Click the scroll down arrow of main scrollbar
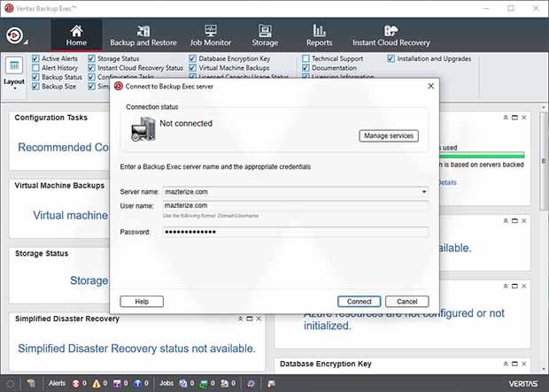This screenshot has width=549, height=392. pyautogui.click(x=544, y=368)
